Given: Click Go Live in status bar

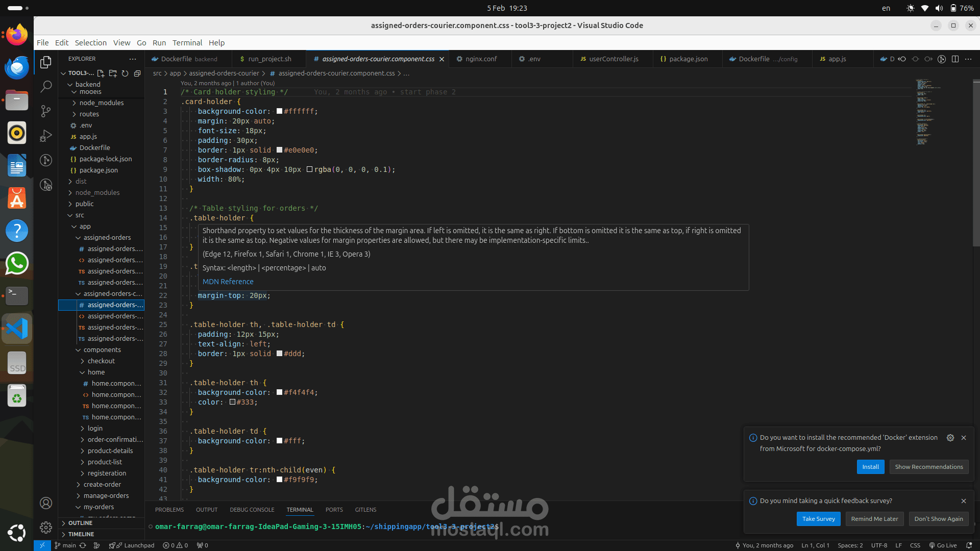Looking at the screenshot, I should (x=943, y=545).
